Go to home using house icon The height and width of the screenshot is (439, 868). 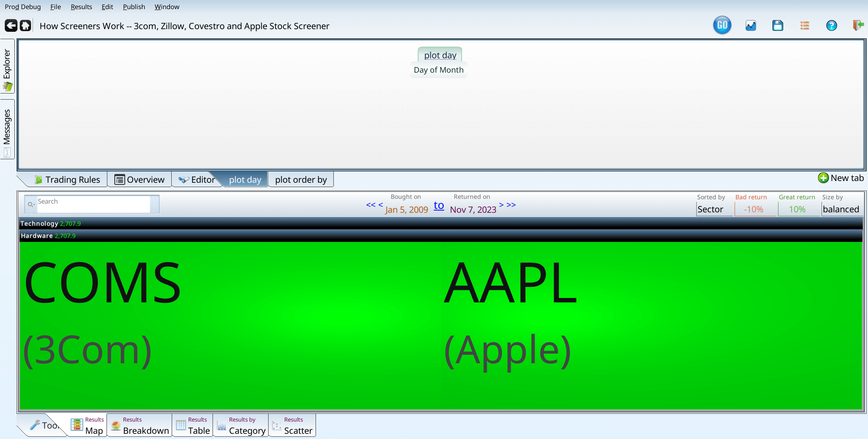[x=26, y=26]
